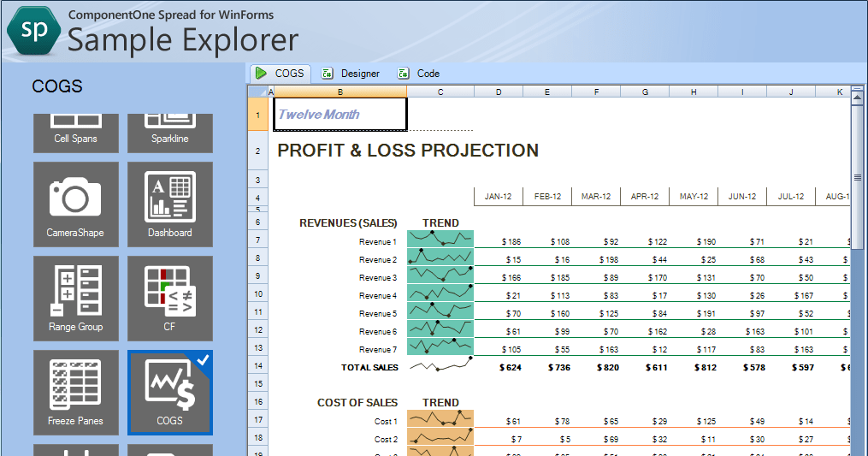Click the COST OF SALES heading

click(x=357, y=403)
